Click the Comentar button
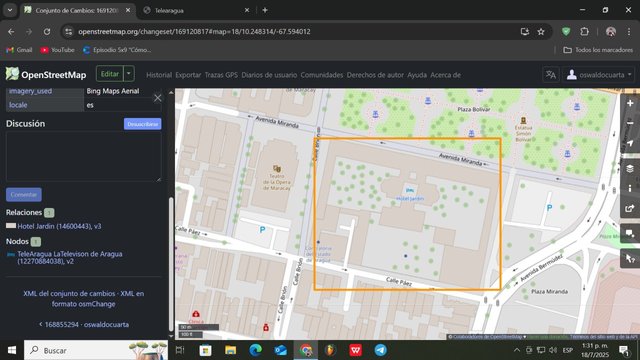 click(24, 195)
